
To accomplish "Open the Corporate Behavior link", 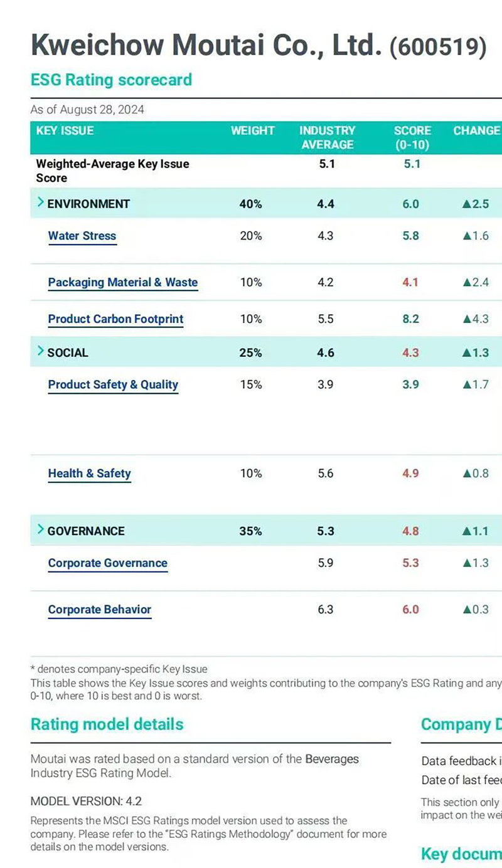I will [100, 610].
